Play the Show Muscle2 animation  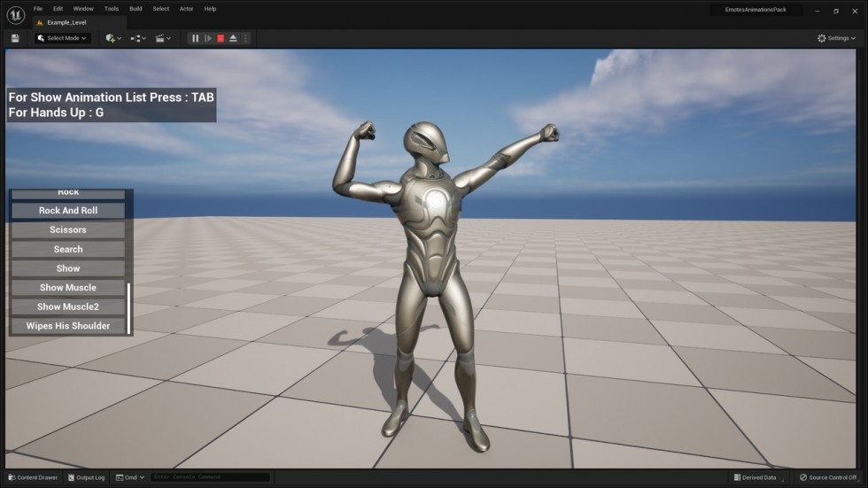point(68,306)
